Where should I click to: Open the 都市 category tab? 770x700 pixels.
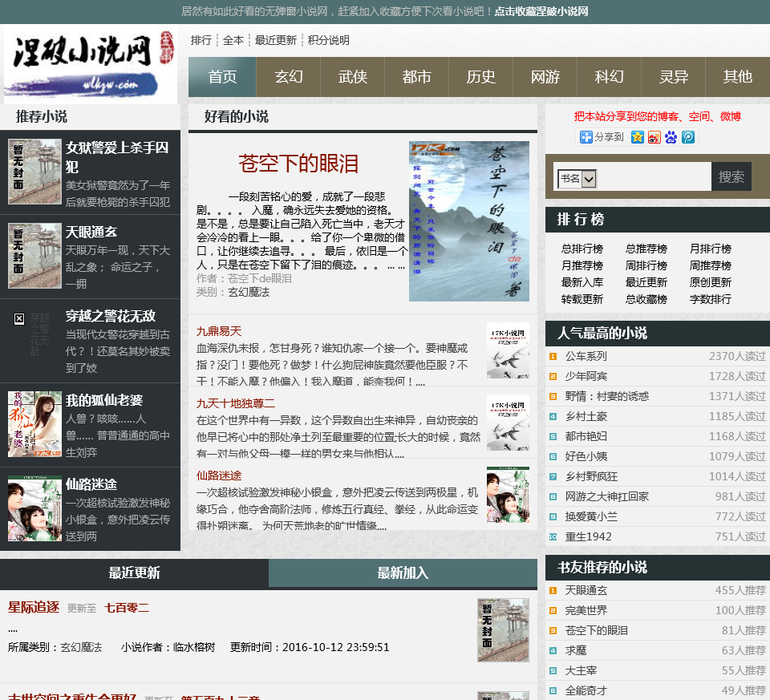coord(416,77)
